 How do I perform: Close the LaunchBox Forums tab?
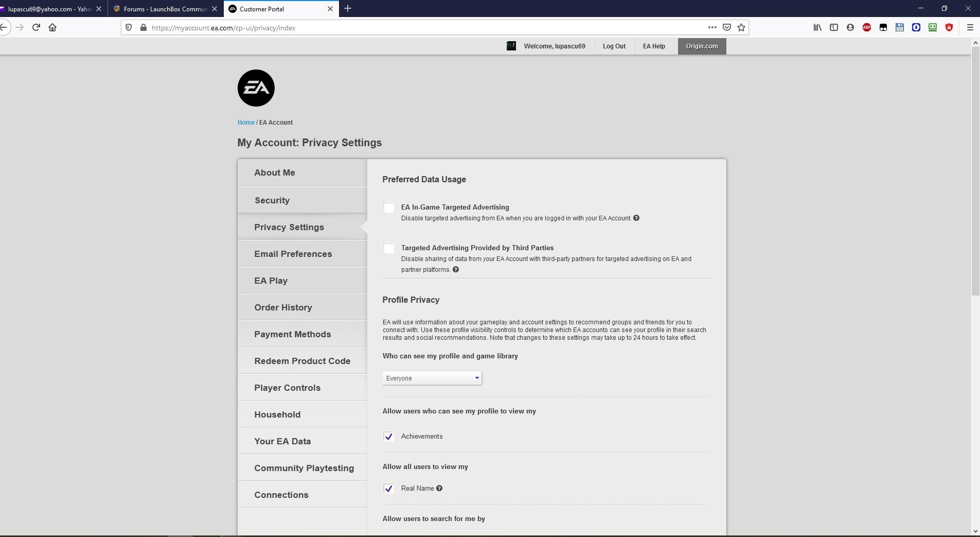(x=215, y=9)
